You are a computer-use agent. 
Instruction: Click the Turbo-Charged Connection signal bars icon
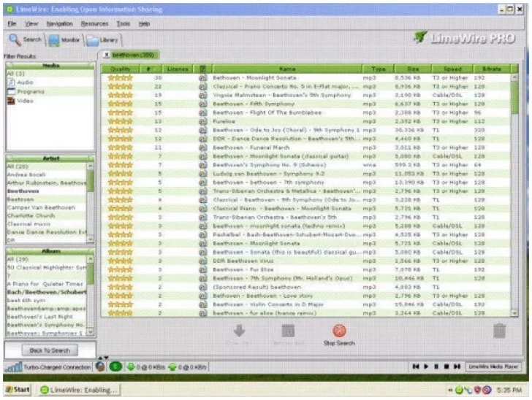(14, 366)
